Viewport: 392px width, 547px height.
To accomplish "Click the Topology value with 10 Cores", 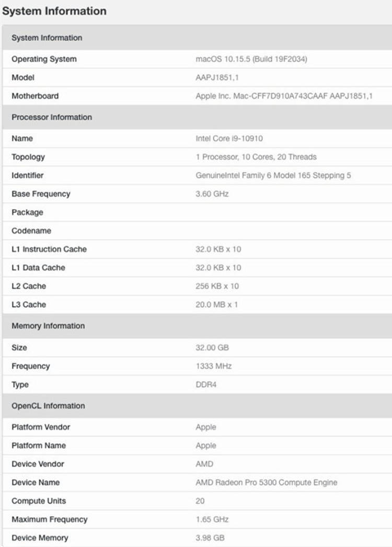I will (256, 157).
